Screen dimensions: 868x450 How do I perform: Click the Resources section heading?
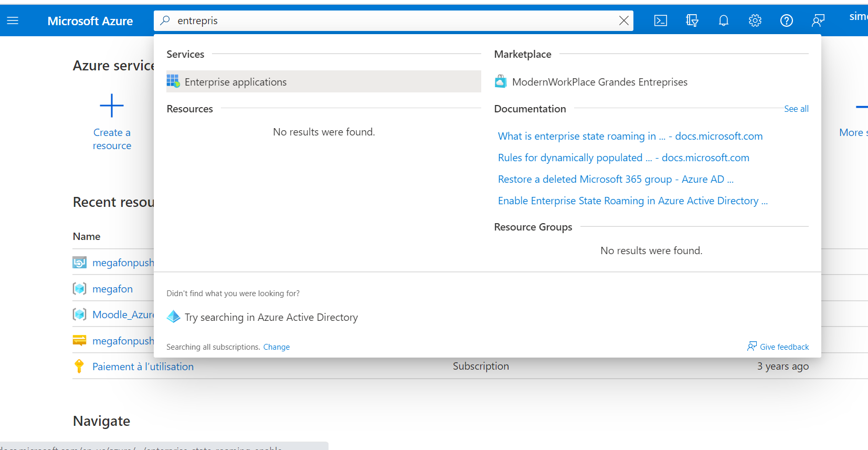189,109
